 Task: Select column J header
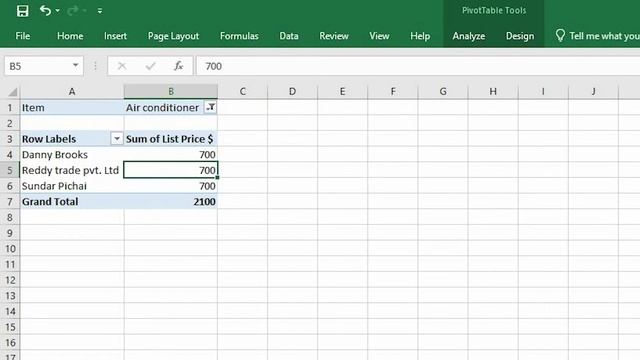593,91
